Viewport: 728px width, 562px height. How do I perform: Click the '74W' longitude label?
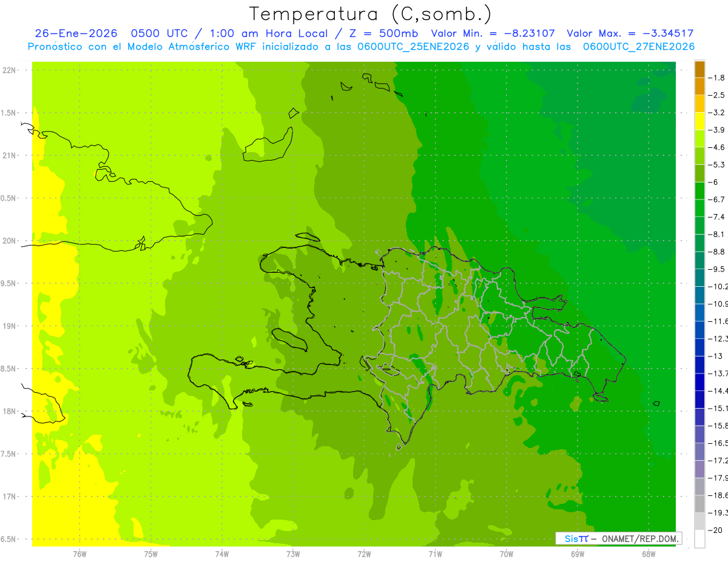pos(222,554)
